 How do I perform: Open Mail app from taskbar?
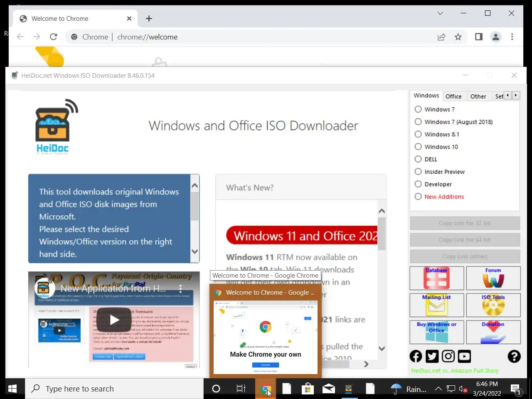[328, 389]
